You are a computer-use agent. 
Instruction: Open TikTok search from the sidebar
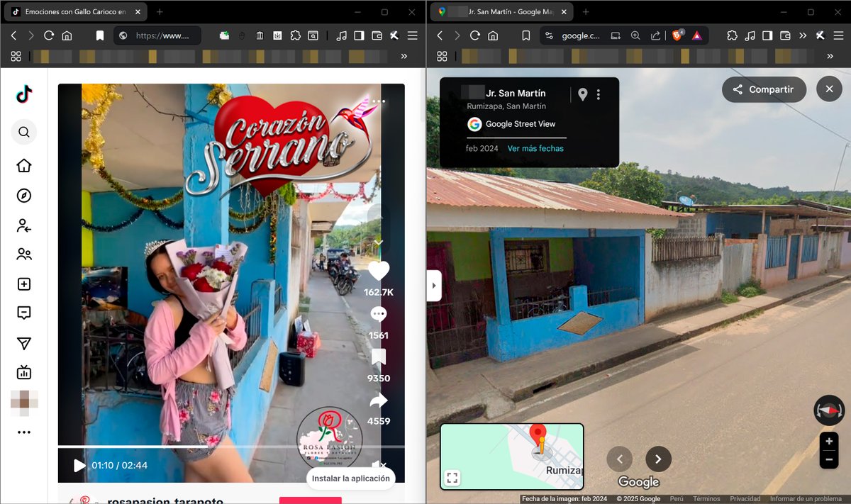click(24, 132)
